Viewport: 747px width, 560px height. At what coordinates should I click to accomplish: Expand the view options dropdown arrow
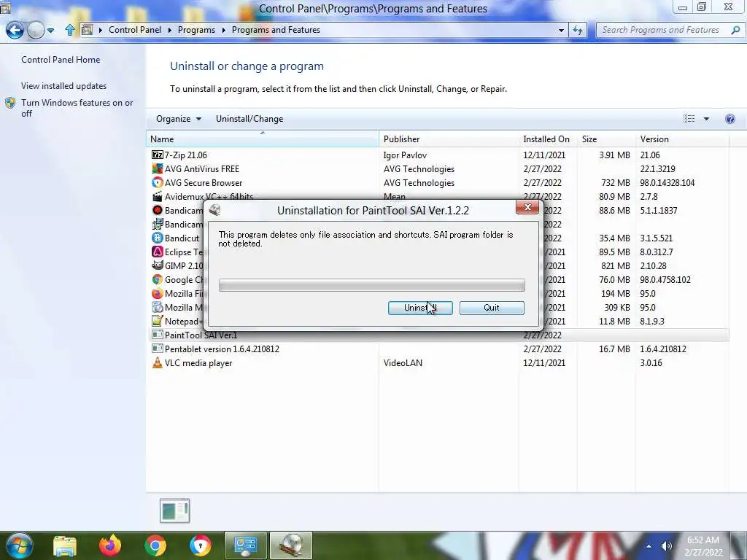(x=706, y=119)
